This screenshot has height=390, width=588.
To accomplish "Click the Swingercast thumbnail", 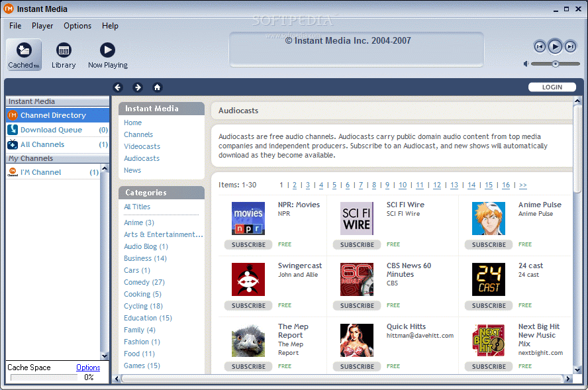I will click(x=248, y=279).
